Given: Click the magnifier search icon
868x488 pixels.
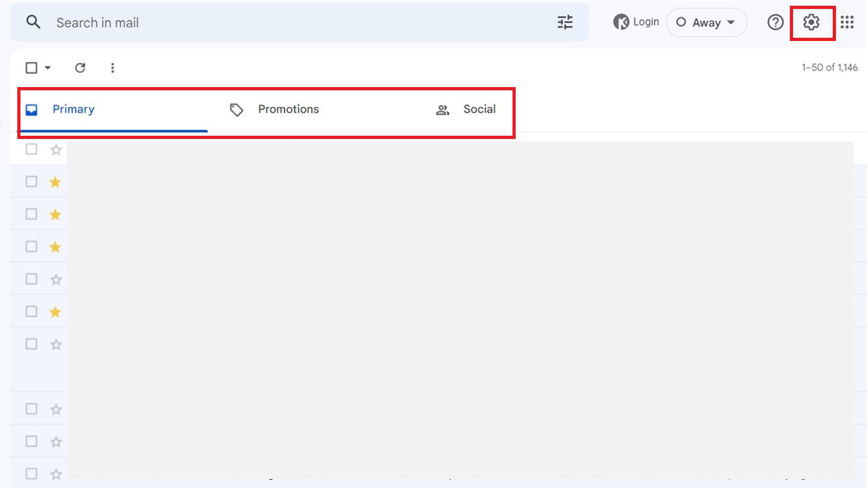Looking at the screenshot, I should point(33,22).
